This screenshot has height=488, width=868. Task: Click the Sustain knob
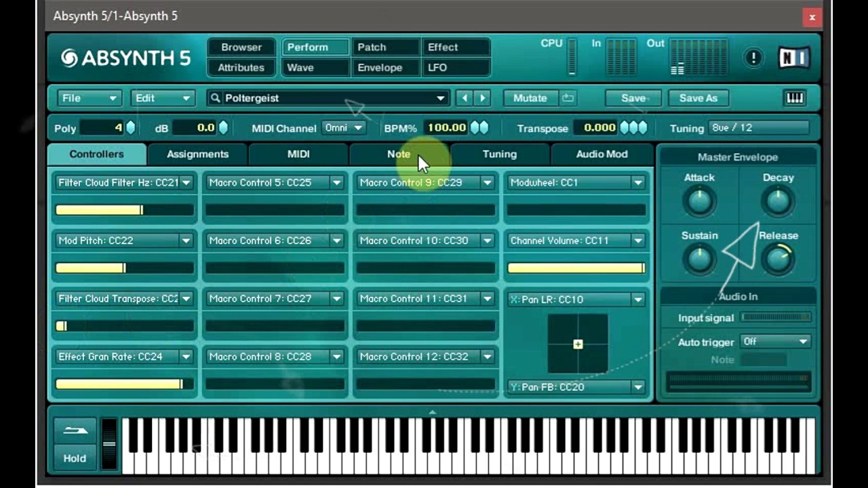699,259
